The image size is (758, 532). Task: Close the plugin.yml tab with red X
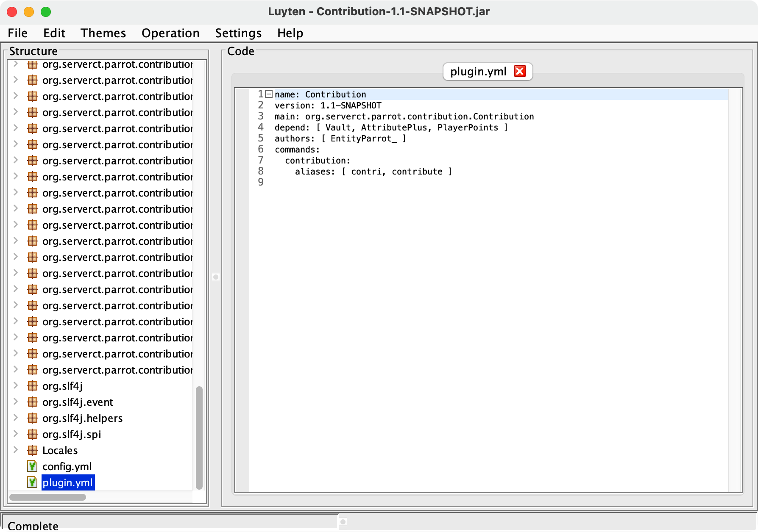pyautogui.click(x=519, y=71)
